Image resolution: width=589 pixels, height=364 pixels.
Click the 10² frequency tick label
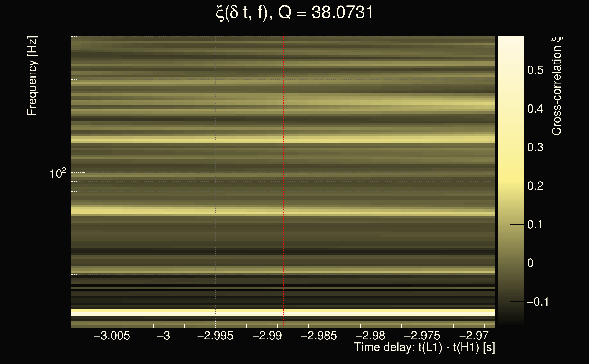(58, 173)
